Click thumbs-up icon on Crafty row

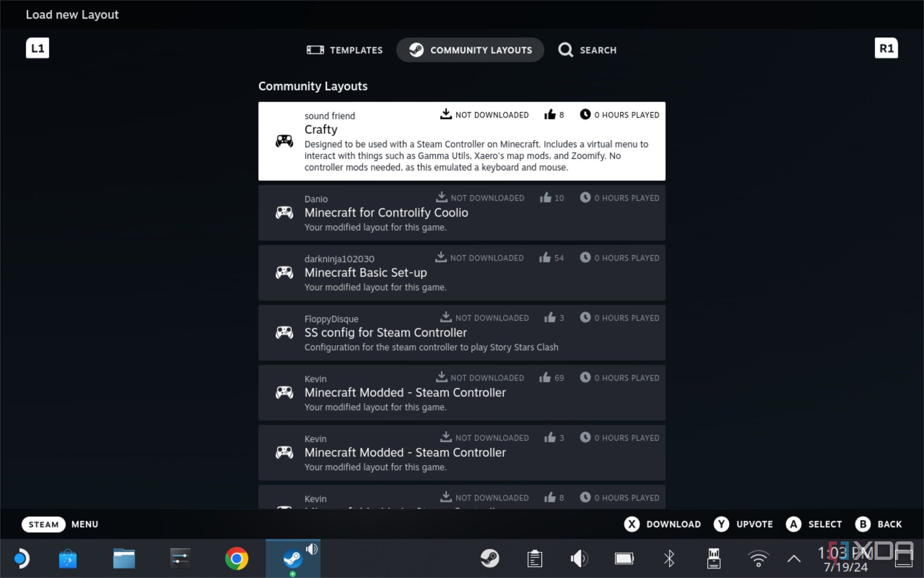pyautogui.click(x=550, y=114)
